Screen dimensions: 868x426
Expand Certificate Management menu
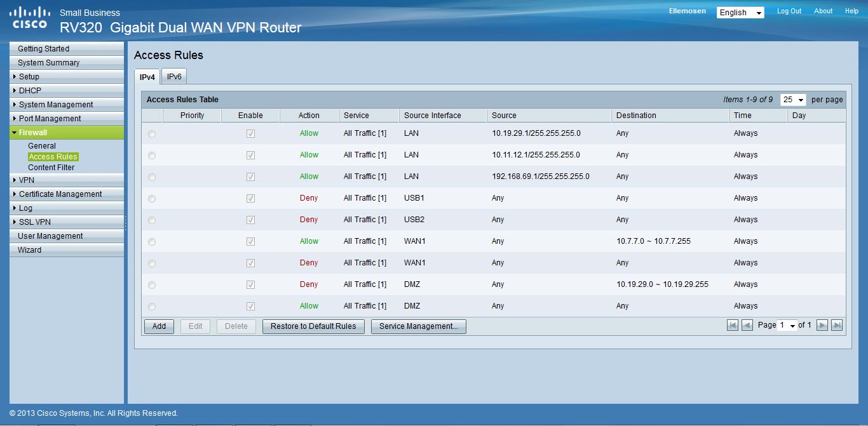point(67,194)
